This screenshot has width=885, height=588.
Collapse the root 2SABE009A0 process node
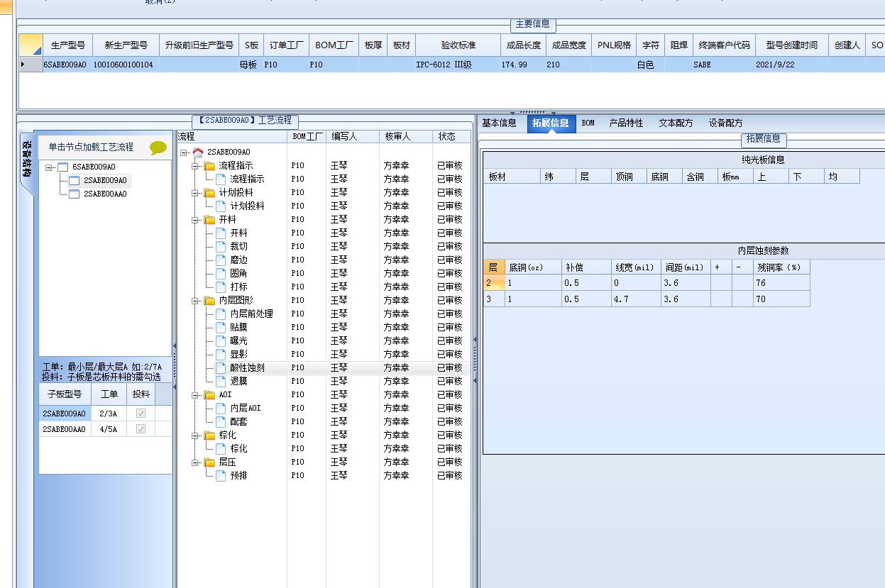184,152
